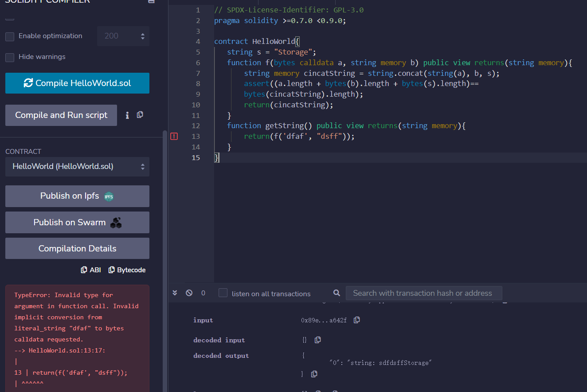587x392 pixels.
Task: Copy the script snippet icon next to info icon
Action: (x=140, y=115)
